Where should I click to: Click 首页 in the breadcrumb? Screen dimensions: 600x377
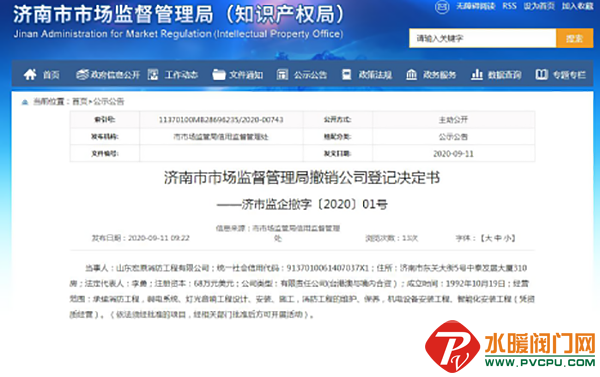[x=80, y=101]
